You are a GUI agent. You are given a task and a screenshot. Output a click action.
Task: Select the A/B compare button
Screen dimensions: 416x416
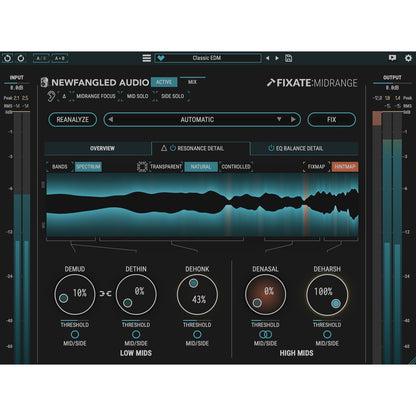[x=41, y=58]
